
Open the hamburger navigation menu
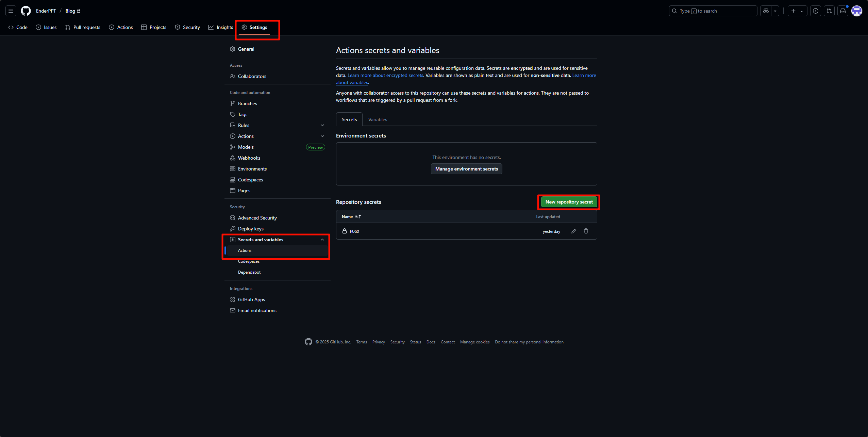pos(11,11)
